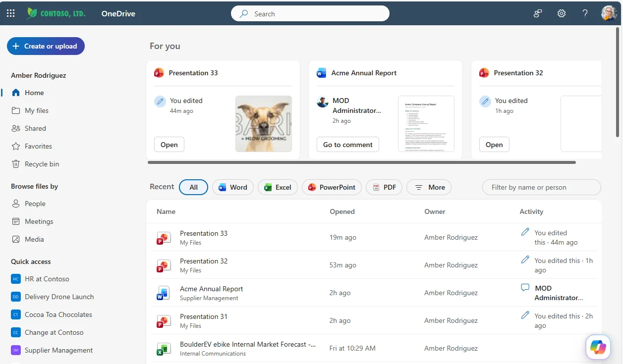Click the Recycle bin trash icon
The width and height of the screenshot is (623, 364).
(x=16, y=164)
